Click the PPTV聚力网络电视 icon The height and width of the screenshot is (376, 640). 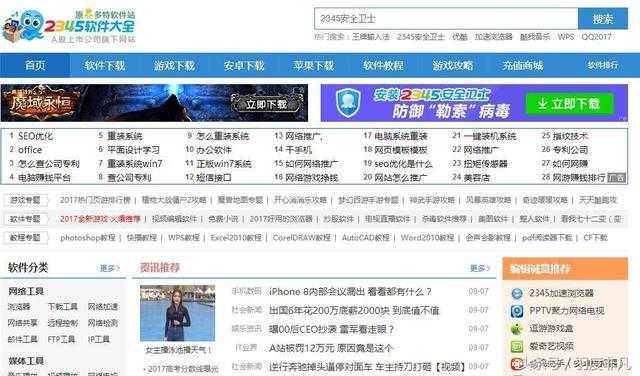(517, 311)
